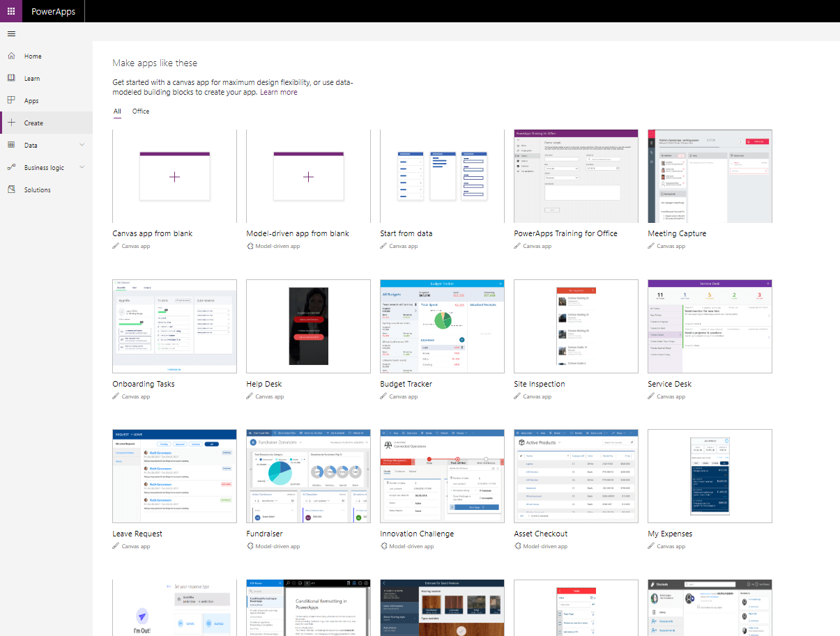
Task: Click the Solutions icon in sidebar
Action: [11, 189]
